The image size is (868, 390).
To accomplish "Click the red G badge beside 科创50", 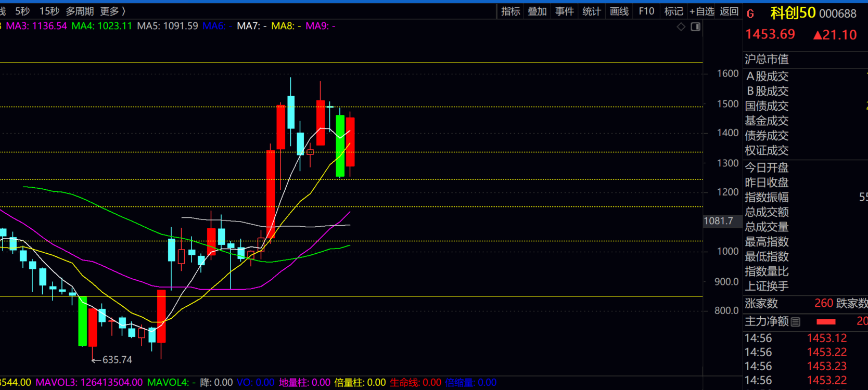I will [750, 14].
